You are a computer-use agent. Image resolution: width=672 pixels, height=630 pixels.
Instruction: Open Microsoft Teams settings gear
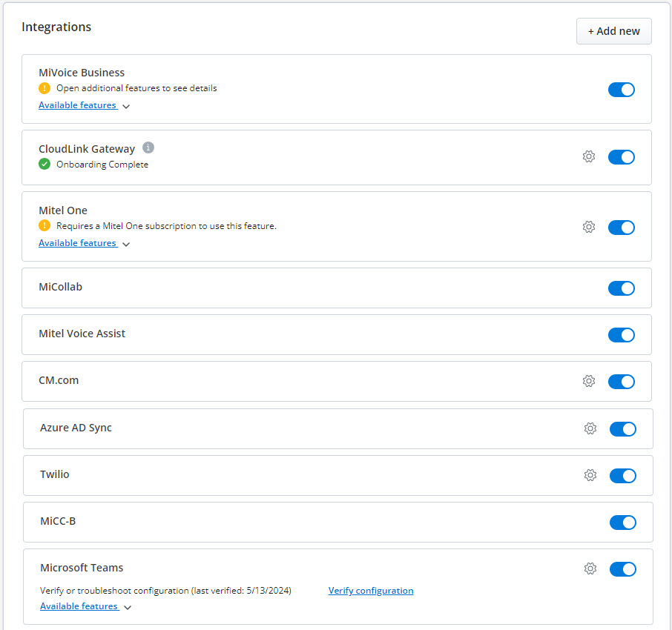(x=590, y=569)
